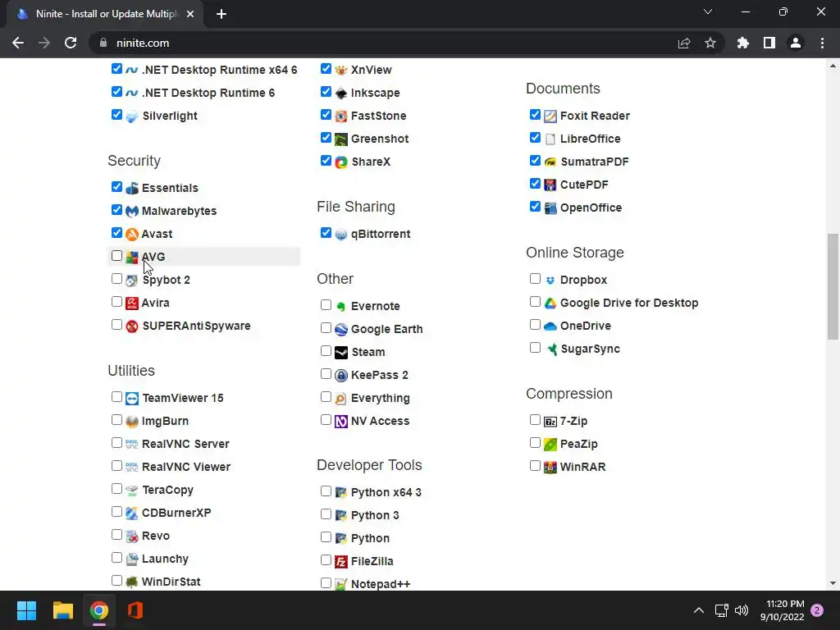Click the WinRAR books icon
Screen dimensions: 840x630
click(x=550, y=467)
